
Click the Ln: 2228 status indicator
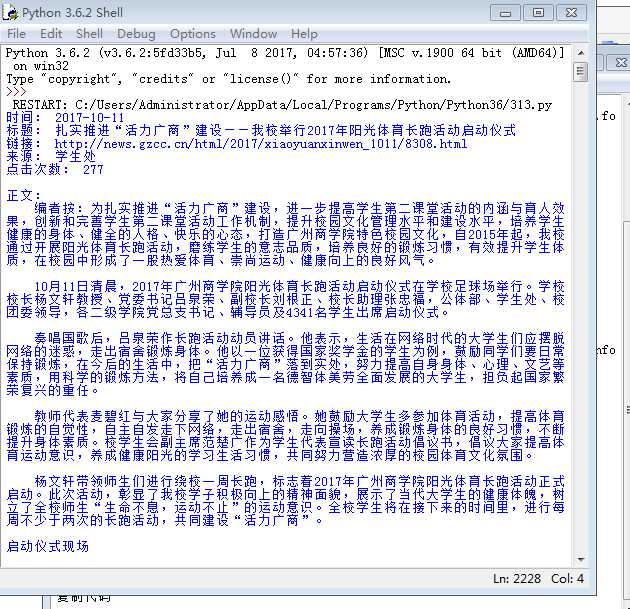point(517,578)
